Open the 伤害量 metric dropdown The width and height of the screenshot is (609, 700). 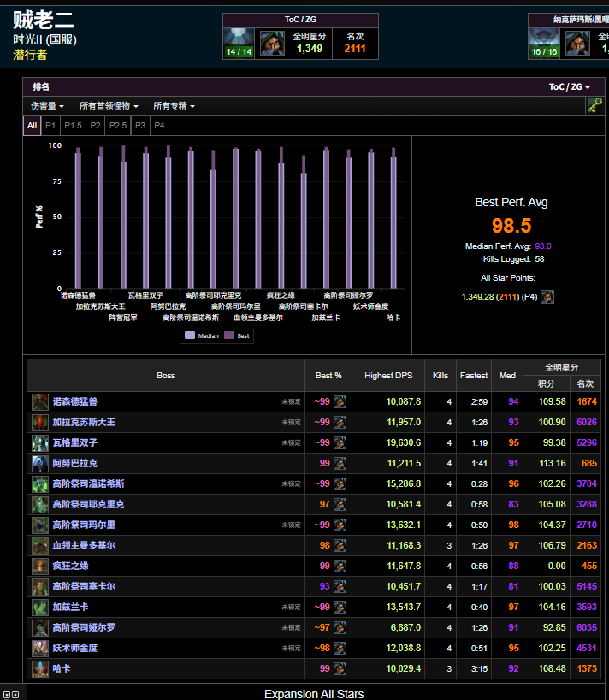point(47,106)
